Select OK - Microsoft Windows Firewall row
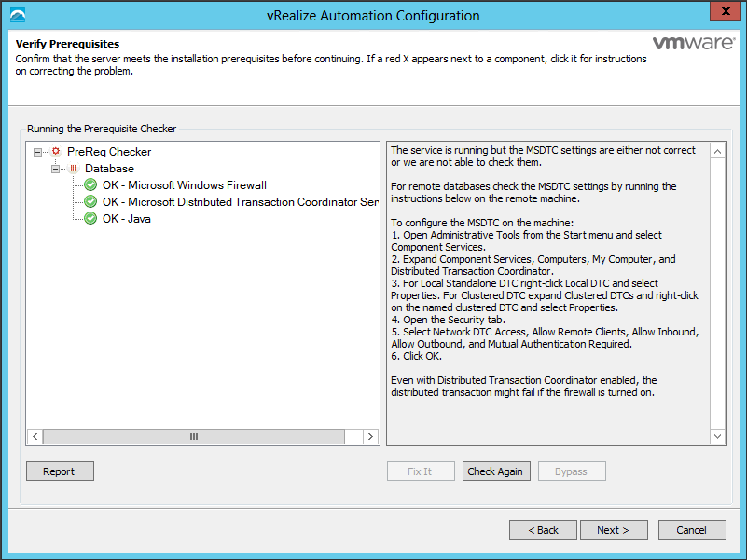The image size is (747, 560). (185, 184)
